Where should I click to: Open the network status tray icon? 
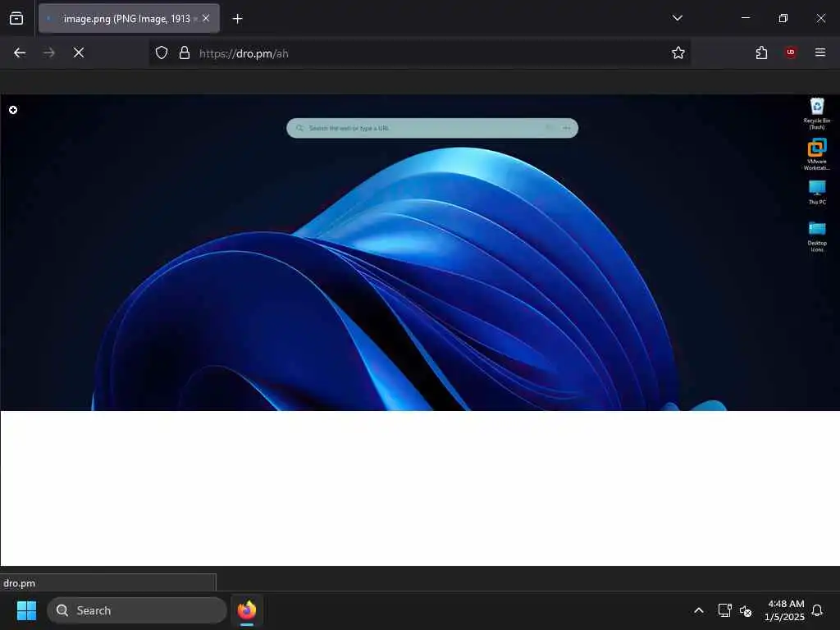[x=724, y=610]
